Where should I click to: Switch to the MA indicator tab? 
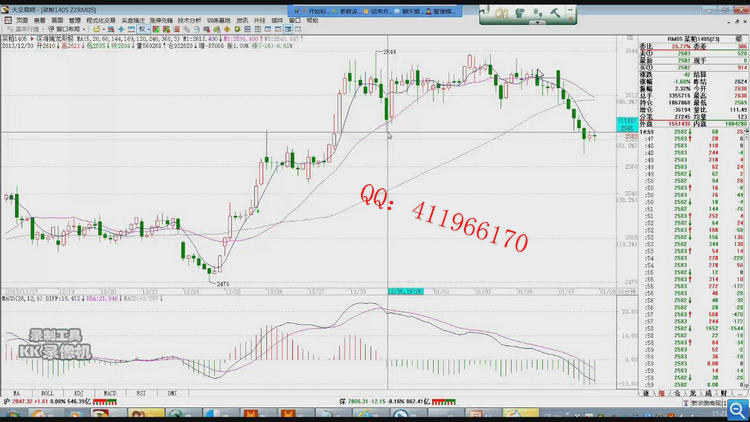coord(16,393)
